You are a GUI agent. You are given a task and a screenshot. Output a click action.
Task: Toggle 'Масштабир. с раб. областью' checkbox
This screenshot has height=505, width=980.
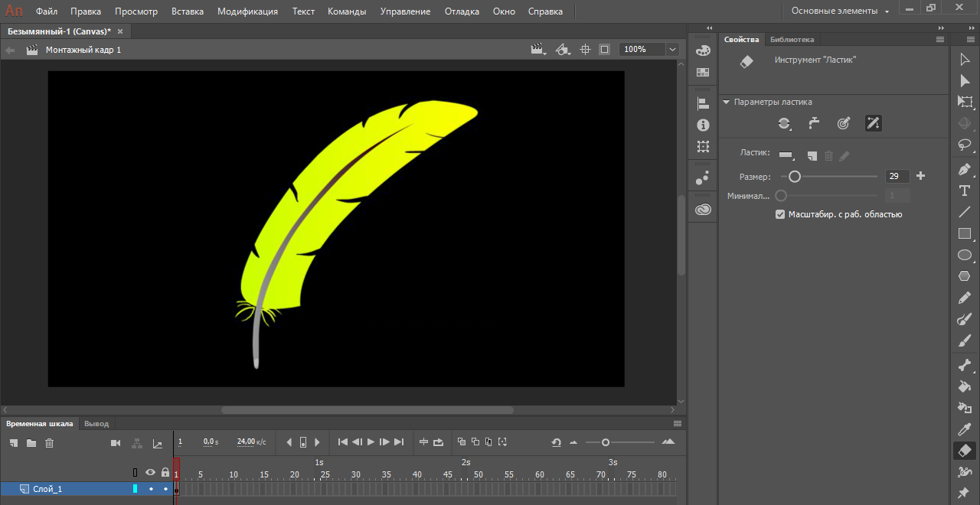(x=780, y=214)
